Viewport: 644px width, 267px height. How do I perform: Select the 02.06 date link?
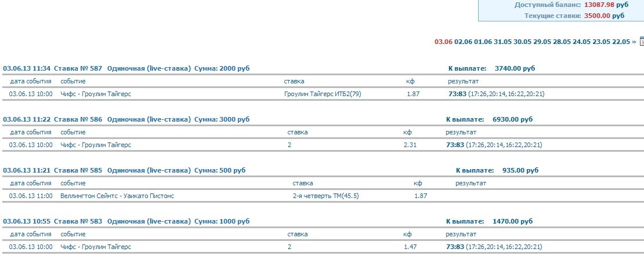pyautogui.click(x=463, y=42)
